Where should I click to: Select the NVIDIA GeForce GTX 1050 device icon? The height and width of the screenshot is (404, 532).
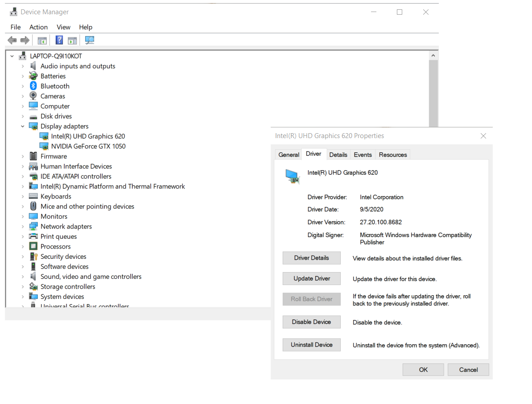tap(45, 146)
